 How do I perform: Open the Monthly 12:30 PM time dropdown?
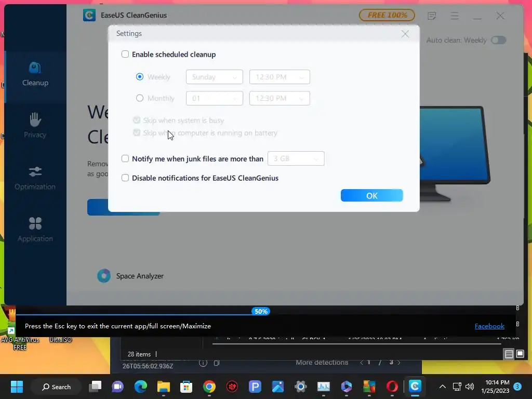pyautogui.click(x=280, y=98)
